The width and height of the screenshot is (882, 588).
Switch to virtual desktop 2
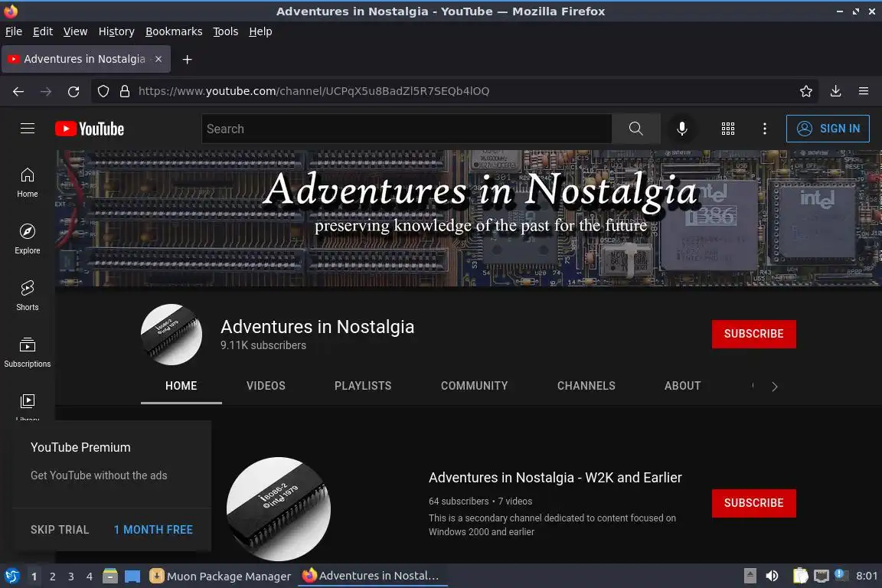[x=52, y=577]
